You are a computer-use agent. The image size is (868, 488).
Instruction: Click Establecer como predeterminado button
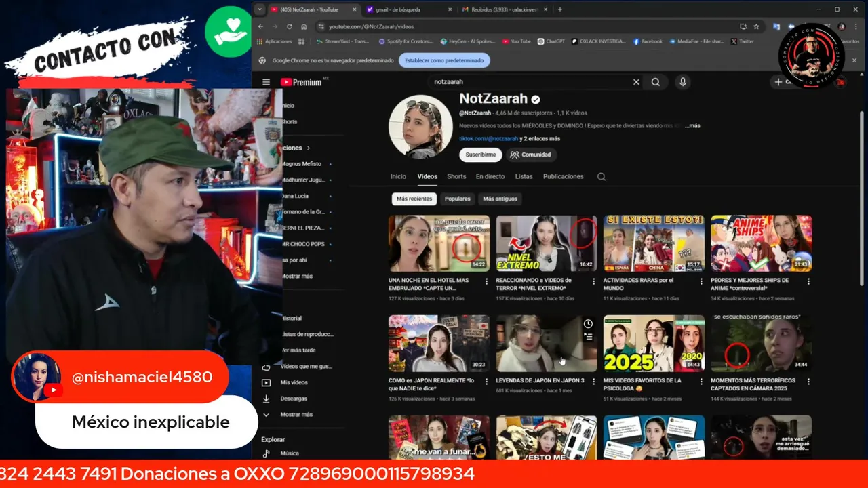tap(444, 60)
